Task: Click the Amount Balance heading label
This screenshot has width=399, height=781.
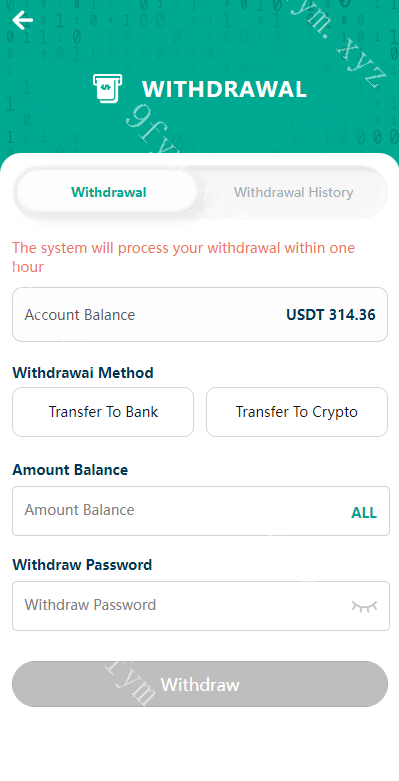Action: tap(70, 470)
